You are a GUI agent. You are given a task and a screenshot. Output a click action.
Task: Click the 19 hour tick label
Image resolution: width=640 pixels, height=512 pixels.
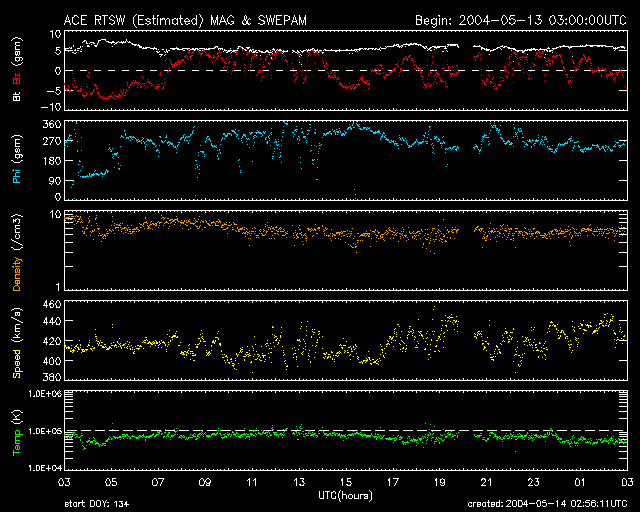click(x=439, y=483)
